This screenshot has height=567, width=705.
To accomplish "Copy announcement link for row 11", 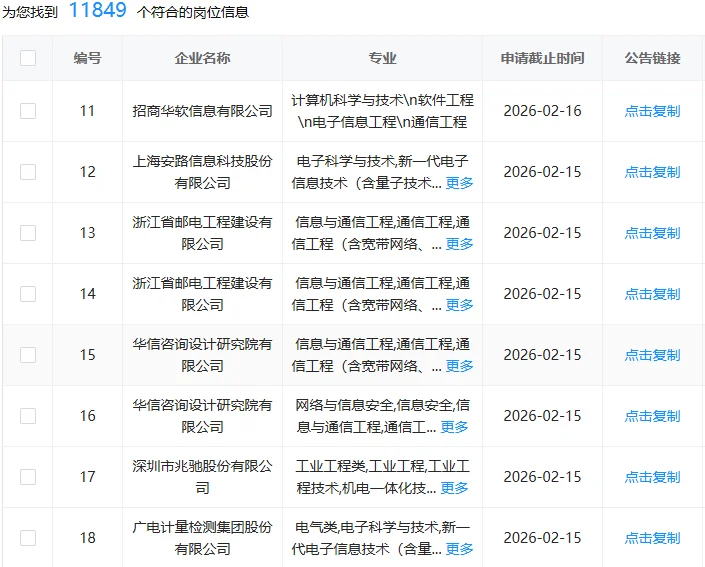I will coord(652,111).
